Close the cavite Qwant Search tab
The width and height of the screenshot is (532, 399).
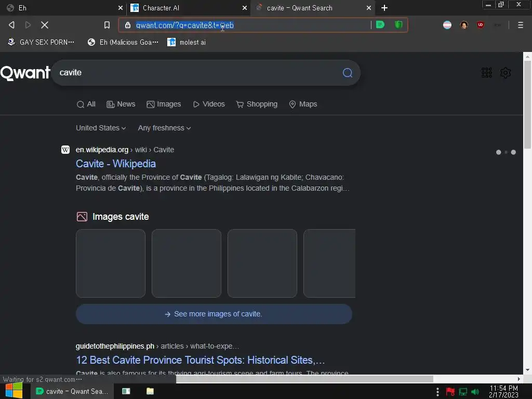click(x=368, y=8)
